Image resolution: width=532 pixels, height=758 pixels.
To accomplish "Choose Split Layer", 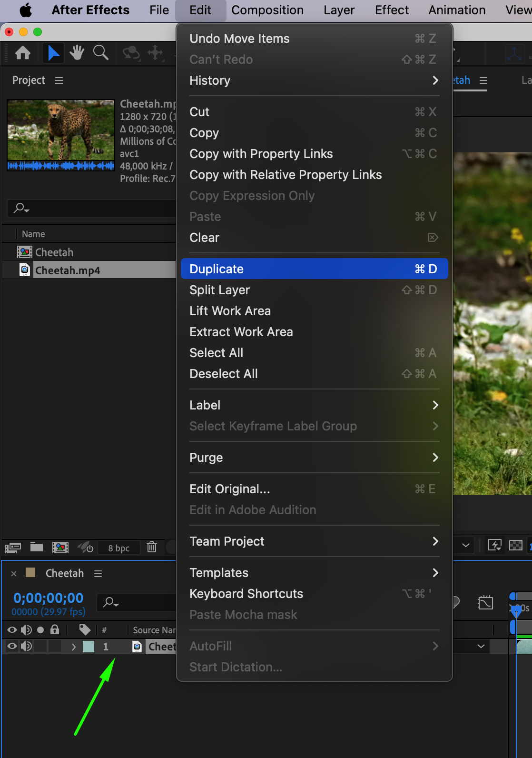I will [314, 290].
